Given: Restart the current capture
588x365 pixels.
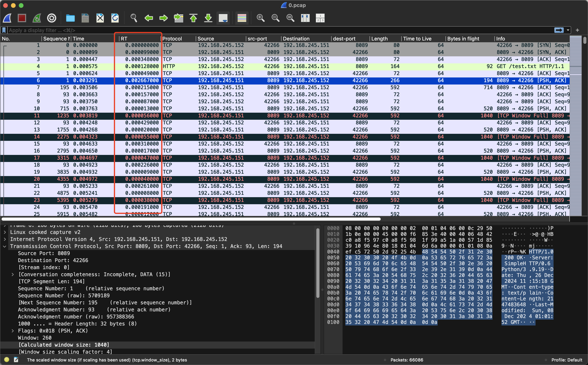Looking at the screenshot, I should coord(37,18).
